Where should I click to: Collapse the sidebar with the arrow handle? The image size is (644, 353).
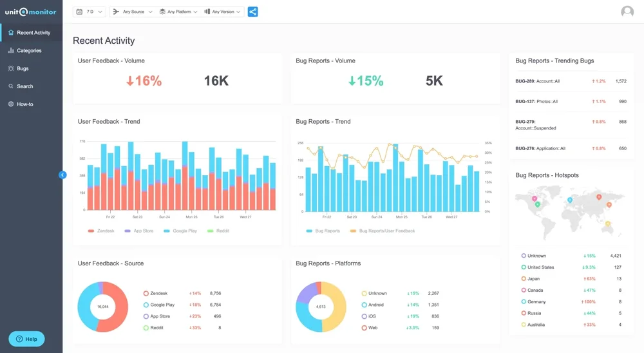[x=62, y=175]
